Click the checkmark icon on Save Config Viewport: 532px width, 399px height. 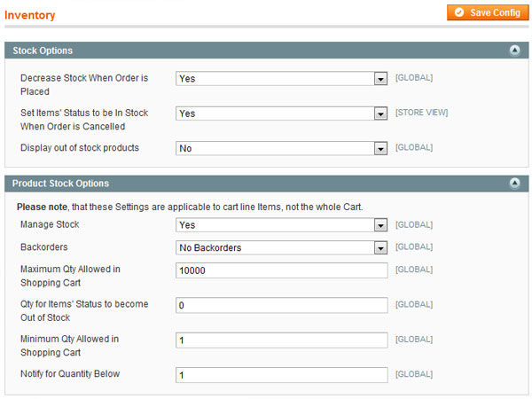(x=458, y=12)
